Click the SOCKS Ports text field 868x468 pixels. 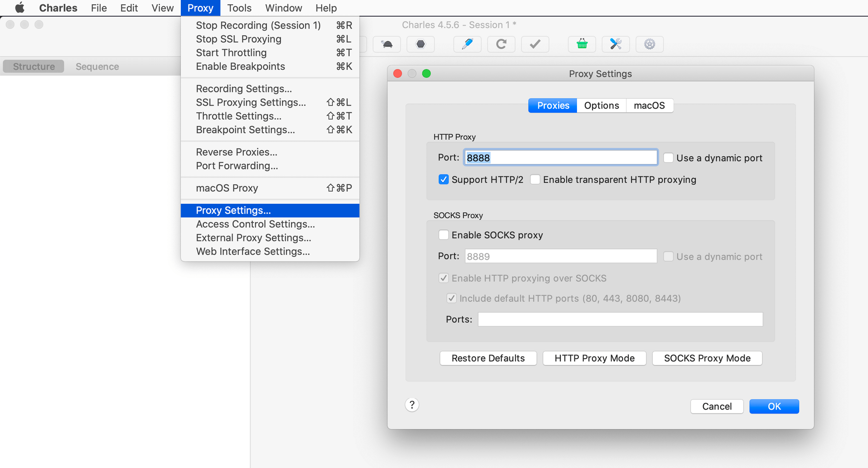[620, 320]
